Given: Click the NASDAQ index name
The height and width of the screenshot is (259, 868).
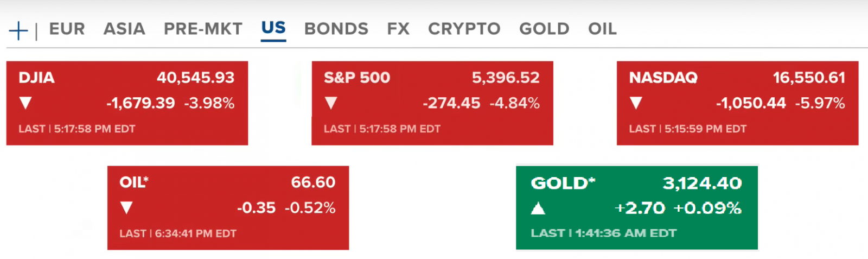Looking at the screenshot, I should 663,78.
